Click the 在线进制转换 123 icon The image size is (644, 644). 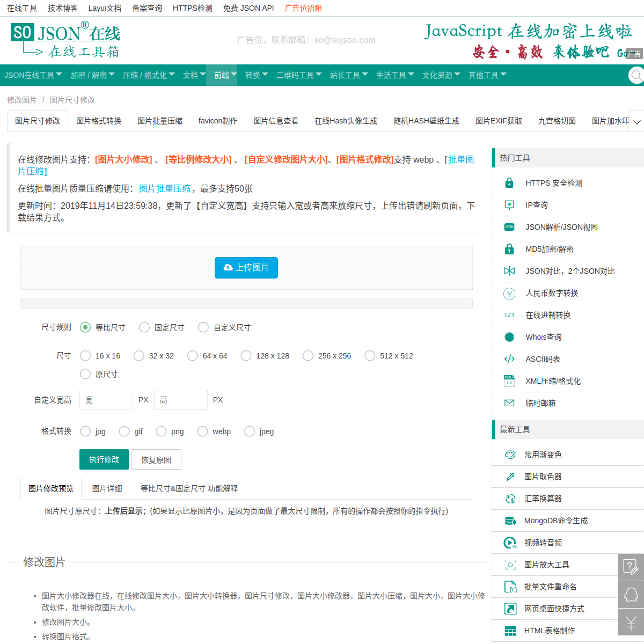(x=509, y=315)
